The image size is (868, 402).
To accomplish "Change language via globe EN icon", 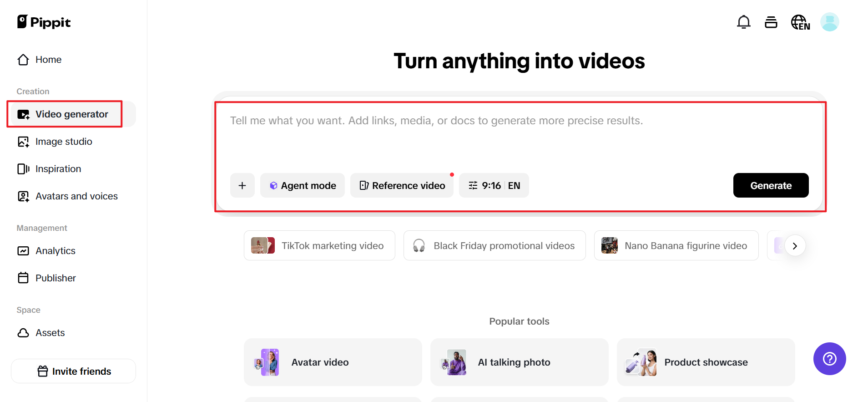I will 800,22.
